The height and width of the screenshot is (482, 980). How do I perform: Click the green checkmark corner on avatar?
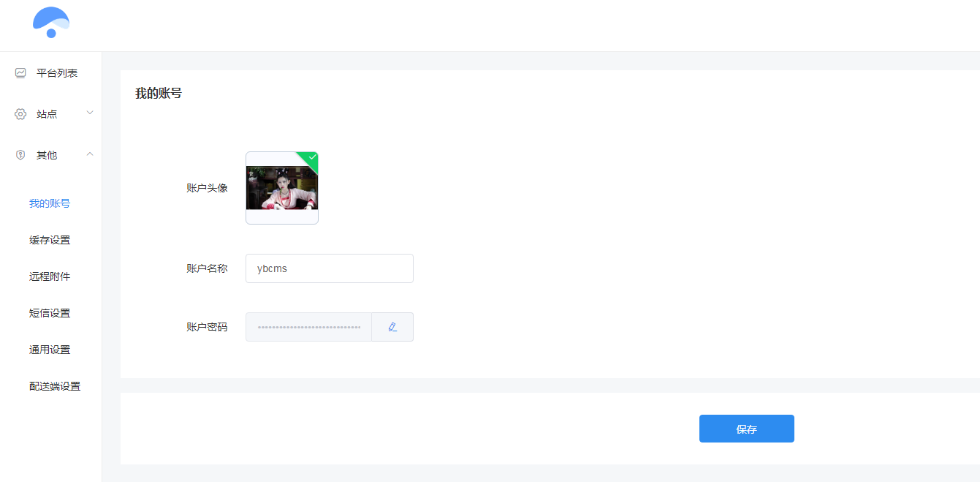click(x=310, y=158)
